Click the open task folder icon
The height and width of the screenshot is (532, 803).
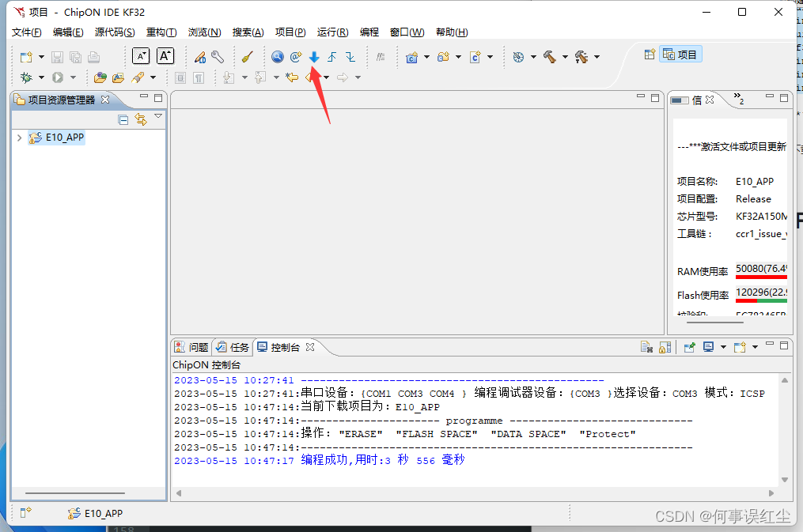point(119,77)
